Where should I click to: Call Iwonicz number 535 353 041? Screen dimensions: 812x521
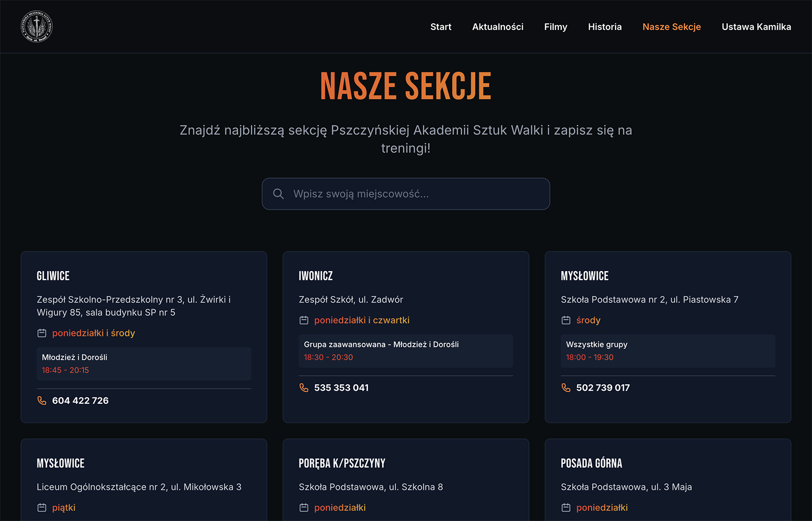tap(341, 388)
